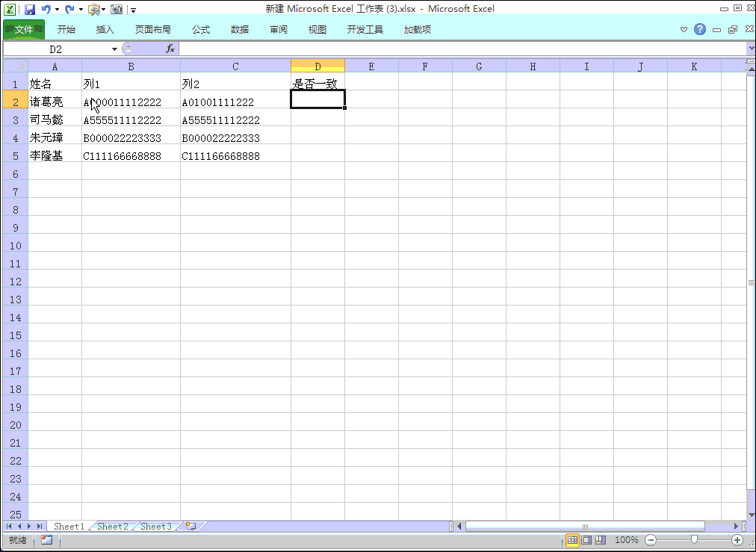Switch to Page Break Preview icon
Viewport: 756px width, 552px height.
[x=601, y=540]
